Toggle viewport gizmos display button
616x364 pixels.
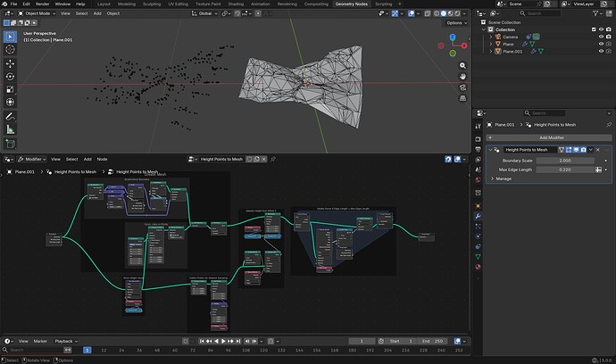(x=395, y=13)
